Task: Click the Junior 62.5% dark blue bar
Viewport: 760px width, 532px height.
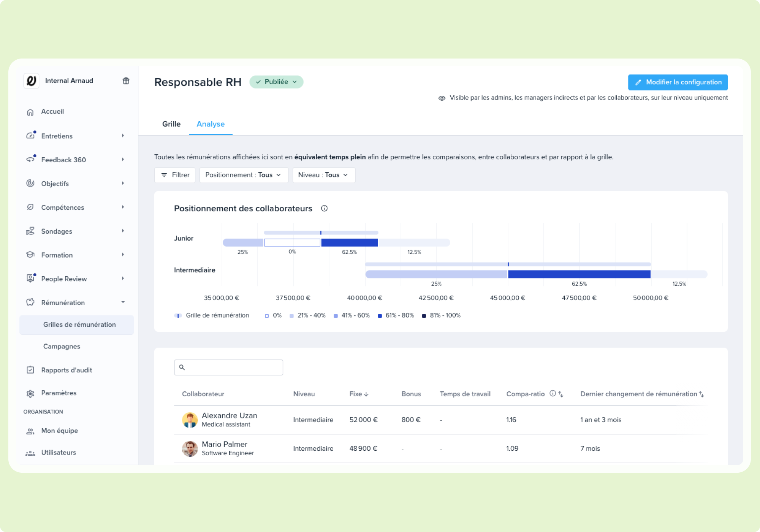Action: click(x=349, y=242)
